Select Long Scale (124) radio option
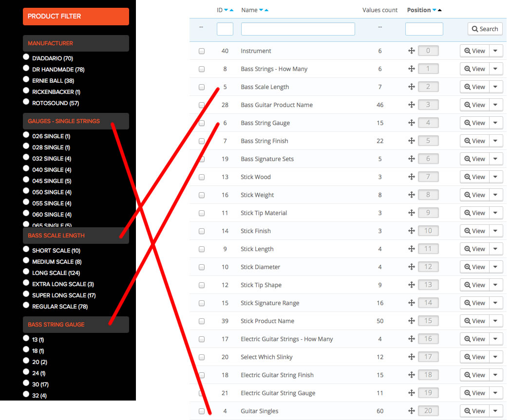The height and width of the screenshot is (420, 511). 26,272
